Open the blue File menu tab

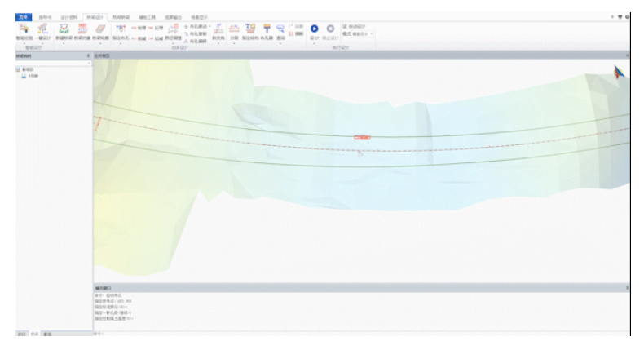24,17
